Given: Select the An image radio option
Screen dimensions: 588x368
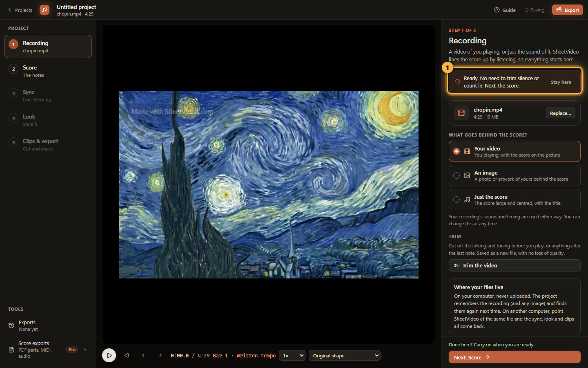Looking at the screenshot, I should [x=457, y=175].
